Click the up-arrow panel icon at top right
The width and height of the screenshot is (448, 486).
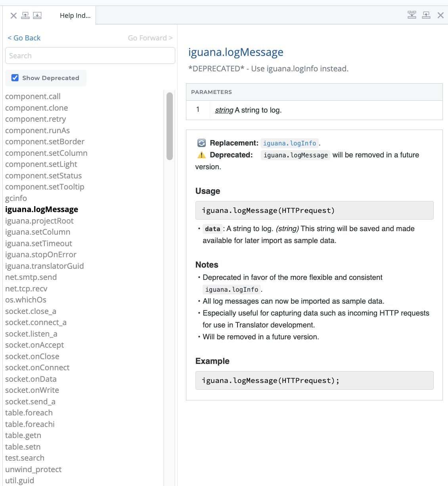pyautogui.click(x=426, y=15)
